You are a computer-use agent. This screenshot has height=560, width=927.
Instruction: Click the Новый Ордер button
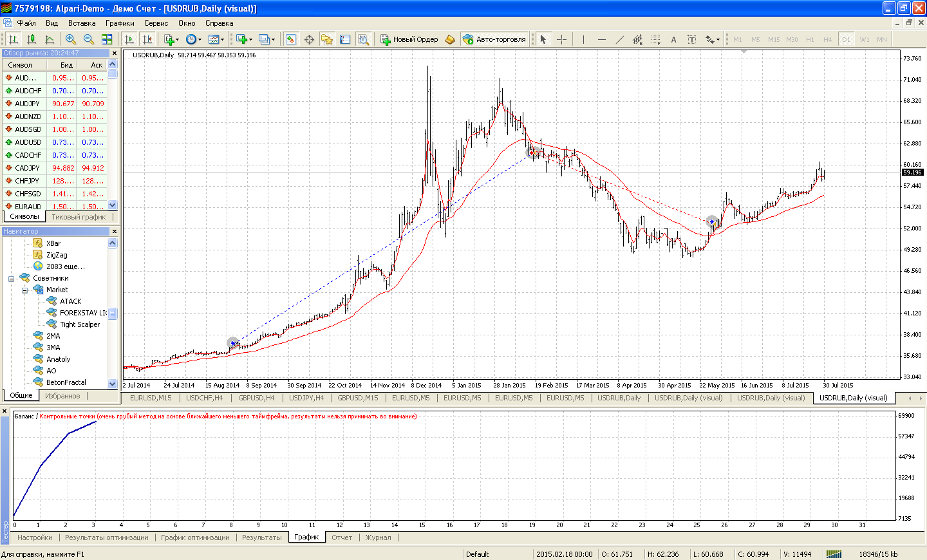click(409, 39)
